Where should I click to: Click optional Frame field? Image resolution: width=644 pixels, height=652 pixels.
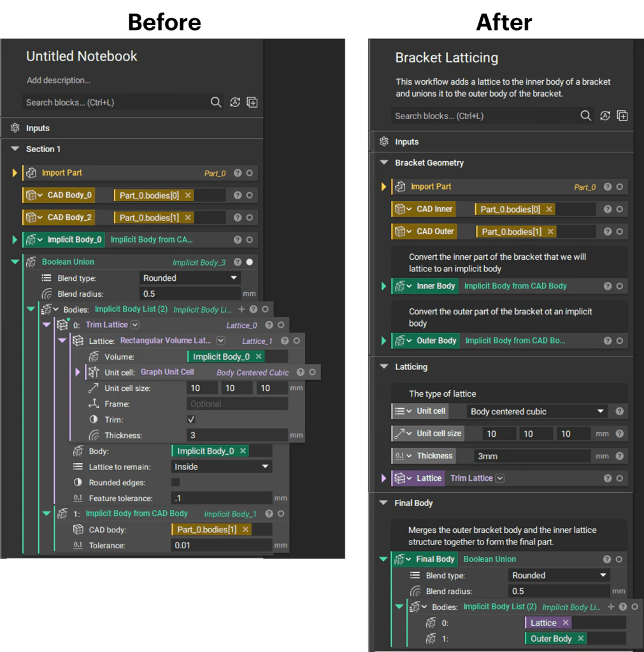click(237, 404)
